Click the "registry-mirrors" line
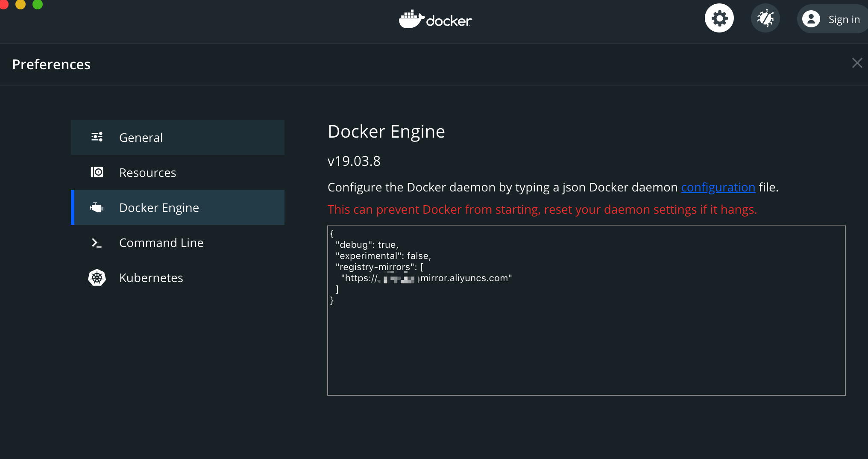Screen dimensions: 868x459 (379, 267)
